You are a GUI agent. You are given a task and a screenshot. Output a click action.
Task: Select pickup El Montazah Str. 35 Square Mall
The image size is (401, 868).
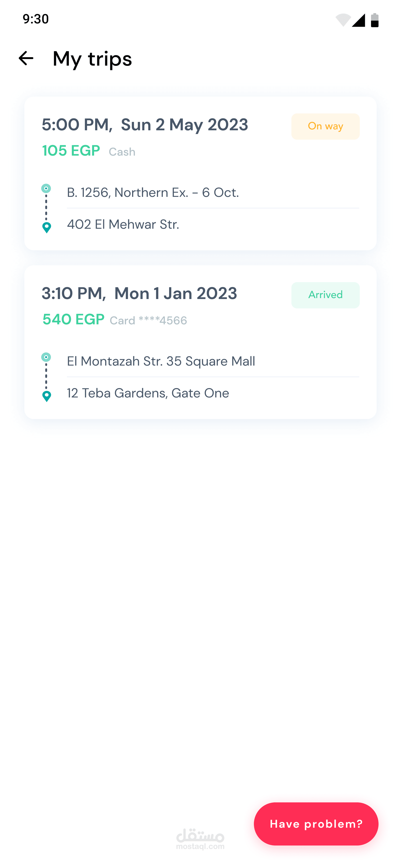coord(161,361)
